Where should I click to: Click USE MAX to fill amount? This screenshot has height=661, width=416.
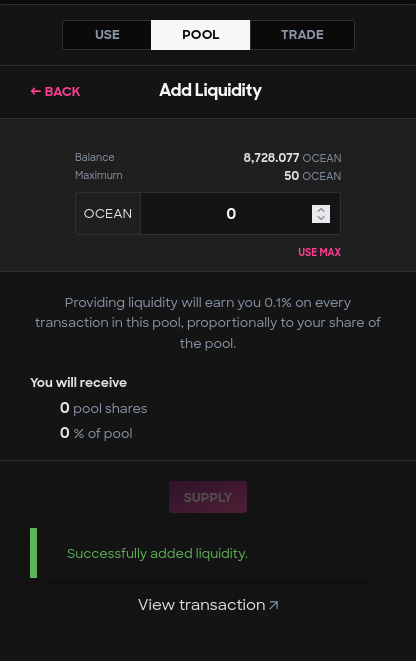[319, 252]
